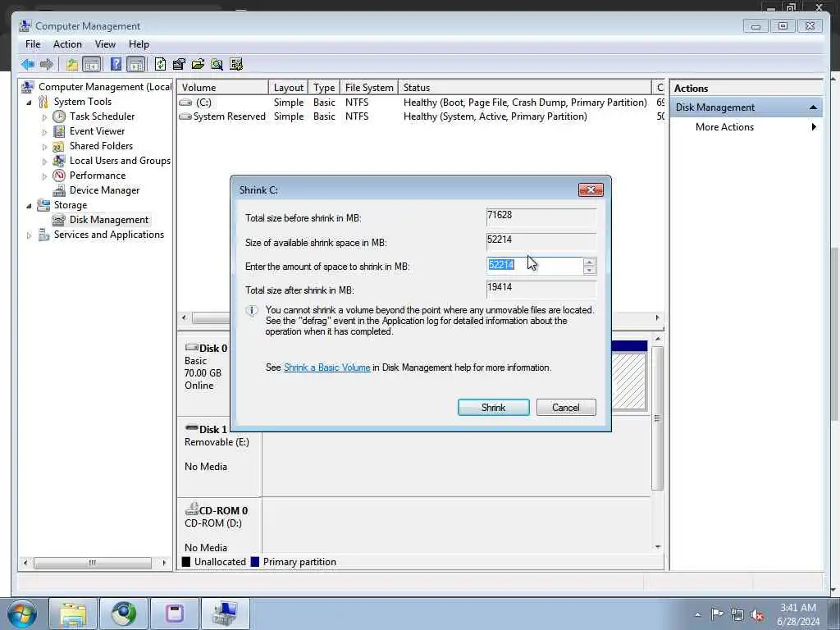Click the Back arrow in the toolbar
840x630 pixels.
point(27,65)
